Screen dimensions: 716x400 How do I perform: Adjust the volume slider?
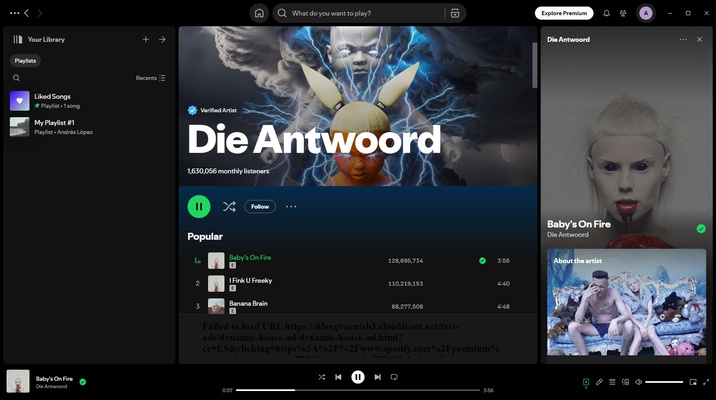click(664, 382)
